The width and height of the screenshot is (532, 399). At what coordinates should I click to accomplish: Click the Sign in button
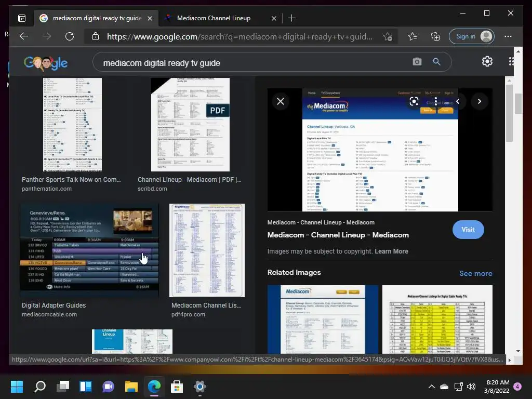click(x=472, y=36)
